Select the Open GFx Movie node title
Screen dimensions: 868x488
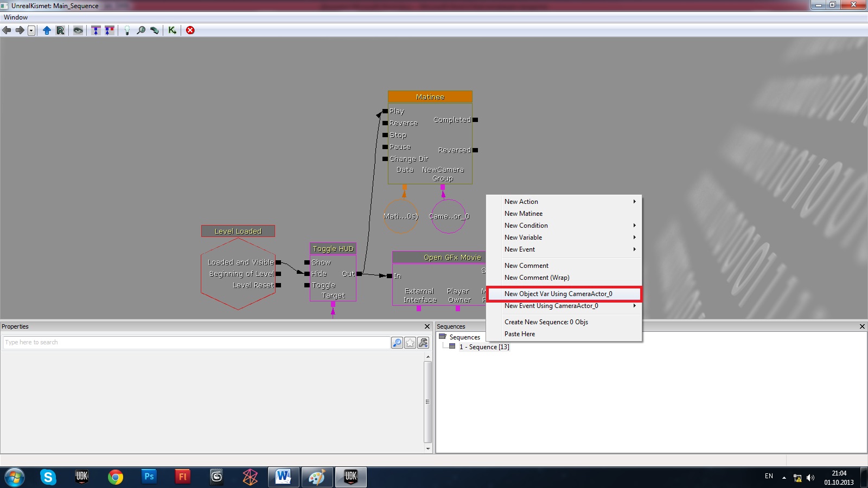(439, 257)
